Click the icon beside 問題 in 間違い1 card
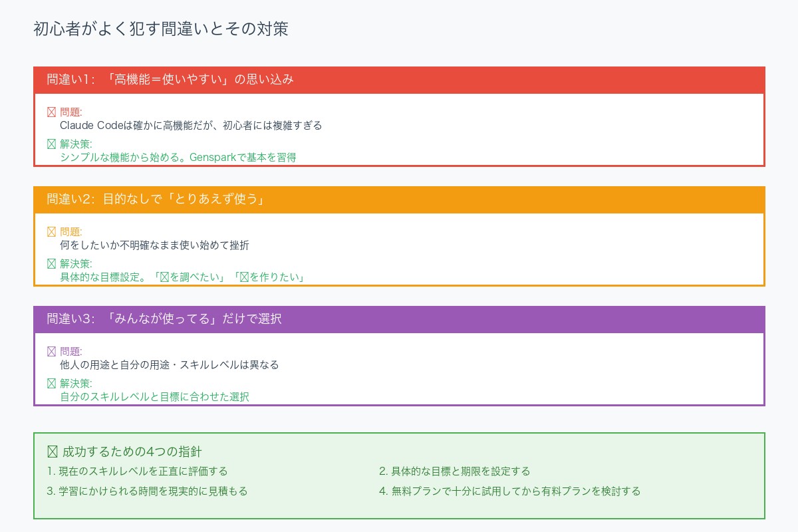Viewport: 798px width, 532px height. coord(51,112)
